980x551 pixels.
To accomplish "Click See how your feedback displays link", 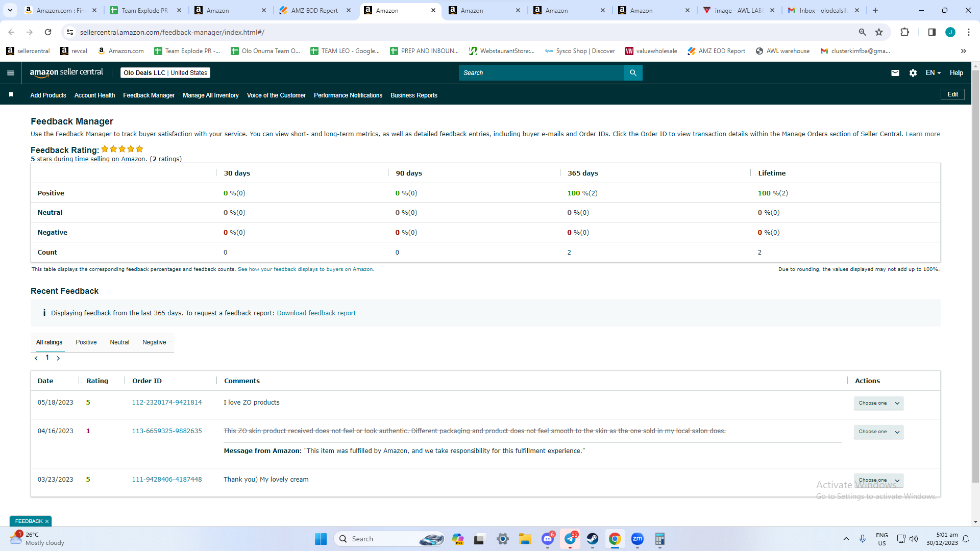I will (x=305, y=269).
